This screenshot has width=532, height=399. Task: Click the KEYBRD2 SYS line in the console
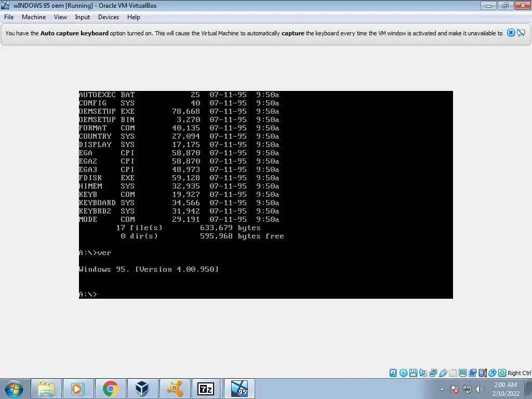tap(179, 211)
